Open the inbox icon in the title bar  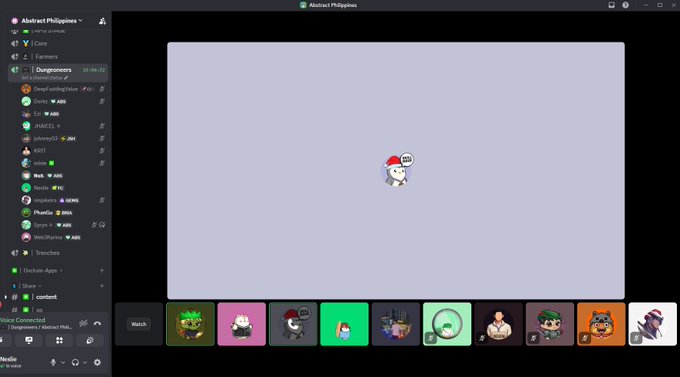pos(611,5)
